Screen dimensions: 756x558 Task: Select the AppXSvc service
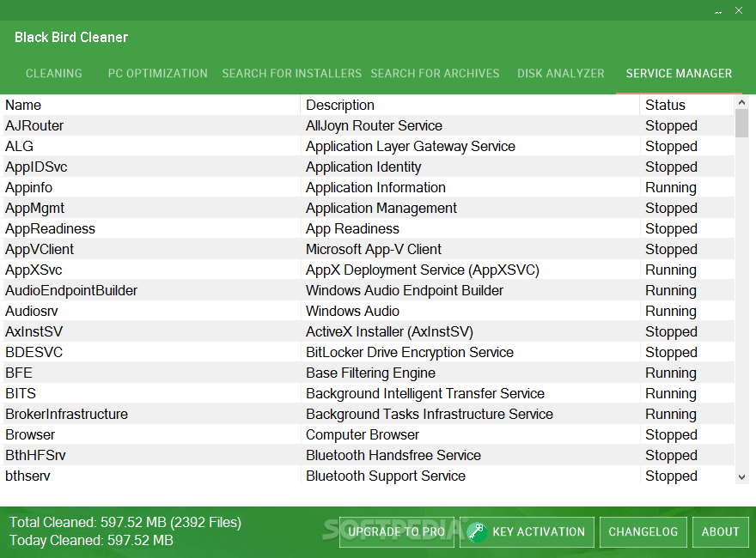point(34,270)
